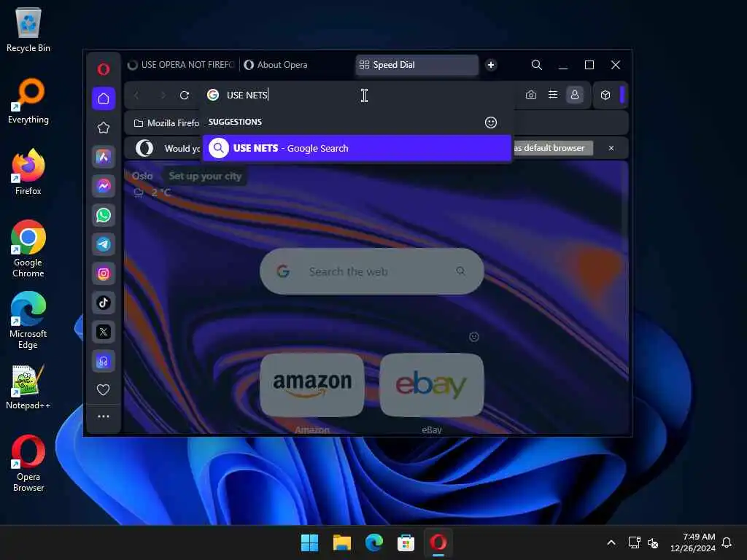Open File Explorer from the taskbar

(342, 542)
